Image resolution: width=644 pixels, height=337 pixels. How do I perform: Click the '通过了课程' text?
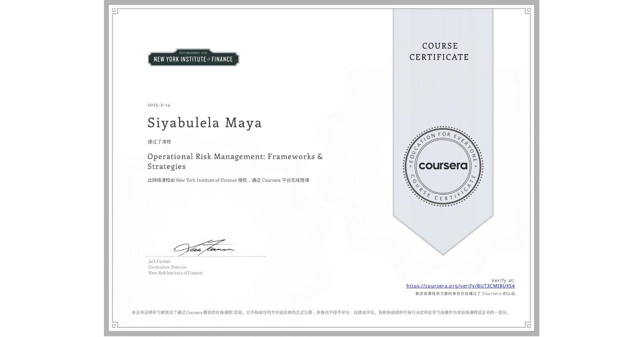point(159,142)
